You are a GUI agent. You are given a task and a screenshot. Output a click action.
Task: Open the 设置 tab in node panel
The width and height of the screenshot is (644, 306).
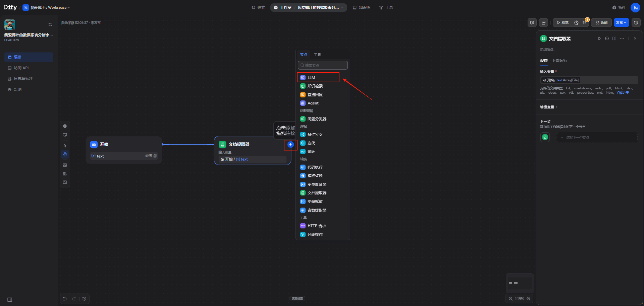pyautogui.click(x=544, y=61)
